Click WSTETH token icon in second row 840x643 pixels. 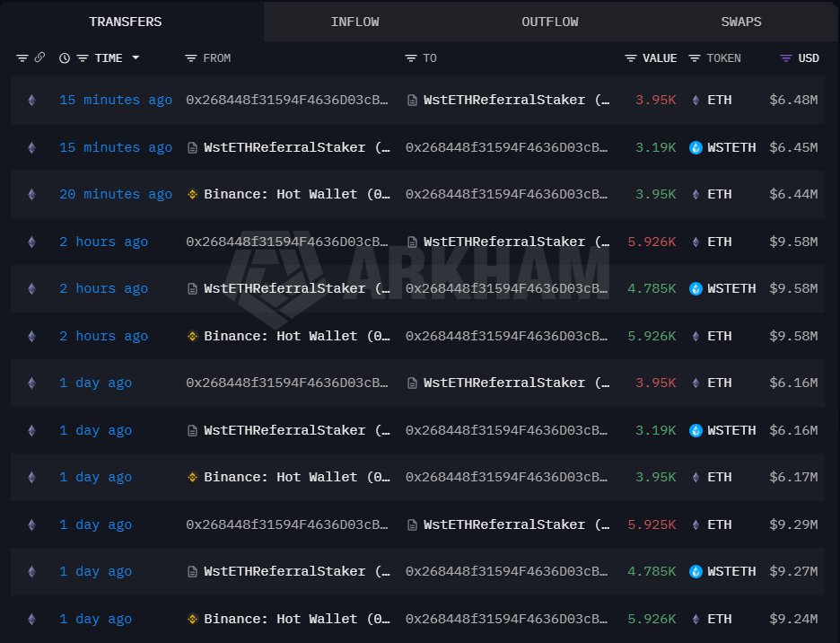pyautogui.click(x=696, y=147)
